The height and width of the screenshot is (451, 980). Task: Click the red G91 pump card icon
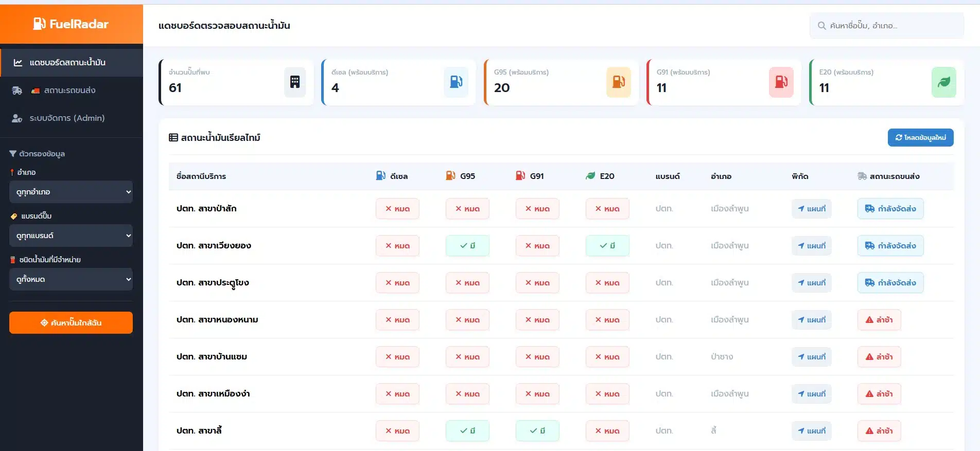click(x=781, y=82)
